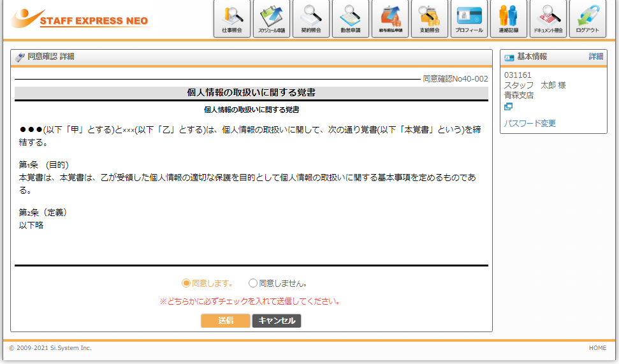Open the 詳細 link in 基本情報
Screen dimensions: 619x364
pos(595,57)
